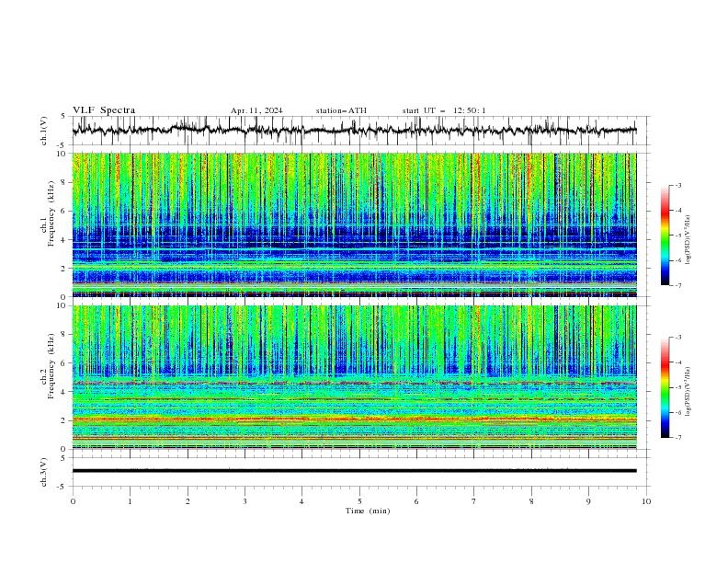Click the "ch.1 Frequency (kHz)" axis label
728x563 pixels.
coord(48,213)
